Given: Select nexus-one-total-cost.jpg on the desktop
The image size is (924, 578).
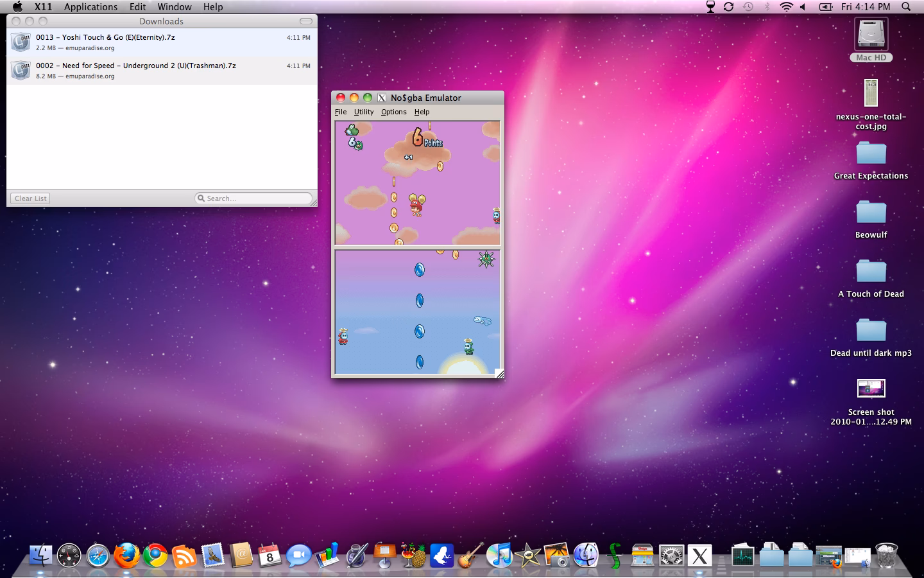Looking at the screenshot, I should [871, 105].
